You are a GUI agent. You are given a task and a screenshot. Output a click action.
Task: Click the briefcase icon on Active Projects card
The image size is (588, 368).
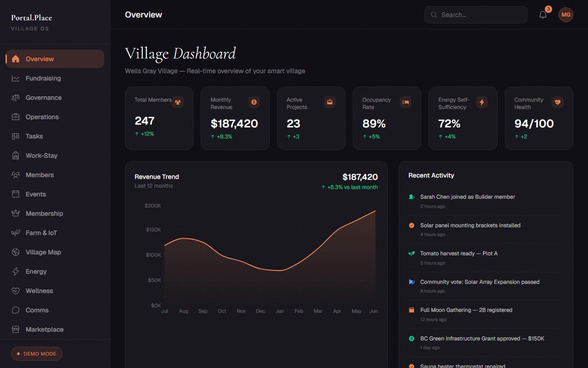coord(329,102)
